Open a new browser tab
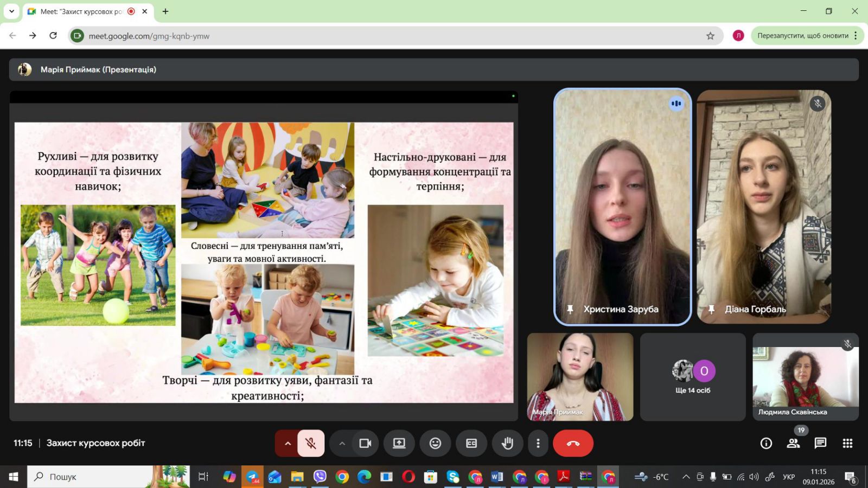This screenshot has height=488, width=868. 165,11
